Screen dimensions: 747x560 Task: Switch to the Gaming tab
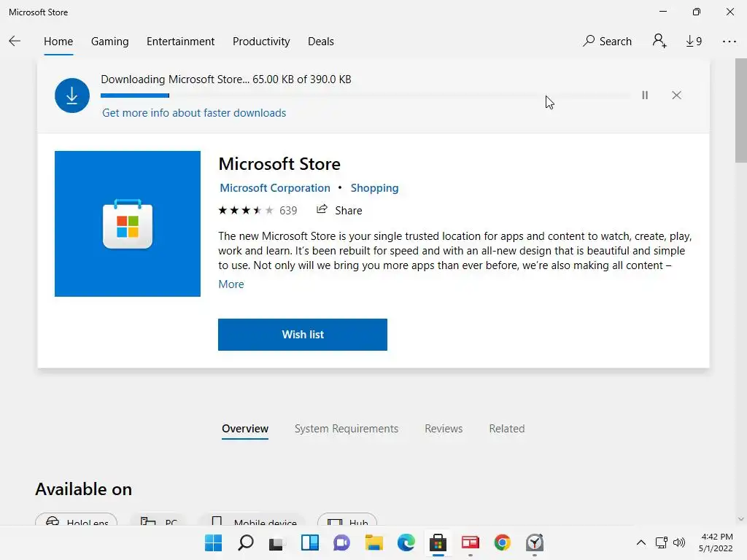click(x=109, y=42)
